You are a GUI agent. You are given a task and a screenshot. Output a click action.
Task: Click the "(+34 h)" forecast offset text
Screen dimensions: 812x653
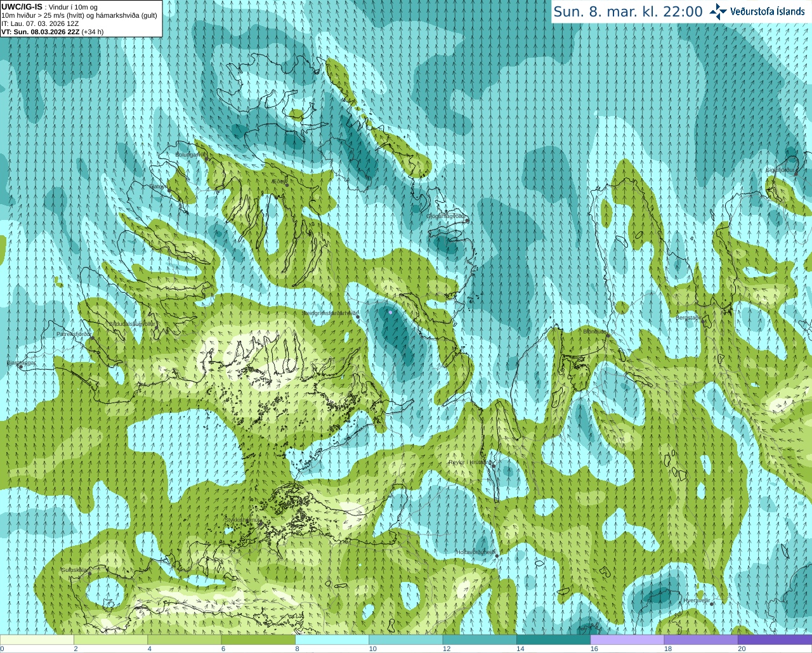(93, 32)
